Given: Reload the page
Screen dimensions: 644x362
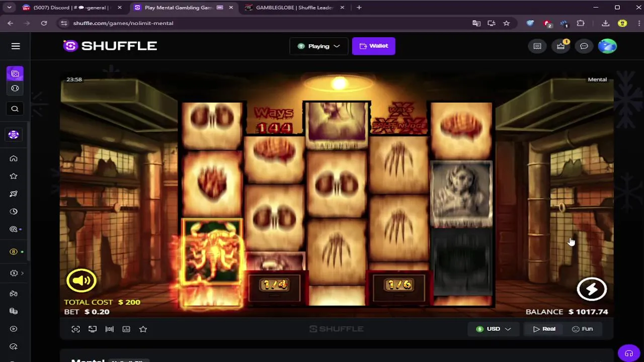Looking at the screenshot, I should point(44,23).
